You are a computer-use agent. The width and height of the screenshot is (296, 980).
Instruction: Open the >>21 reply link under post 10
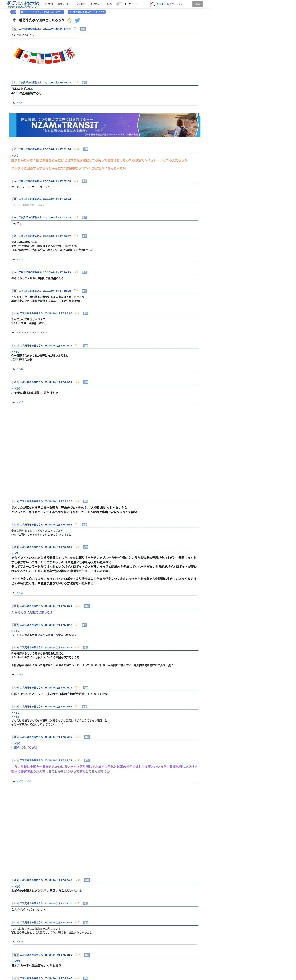click(35, 333)
